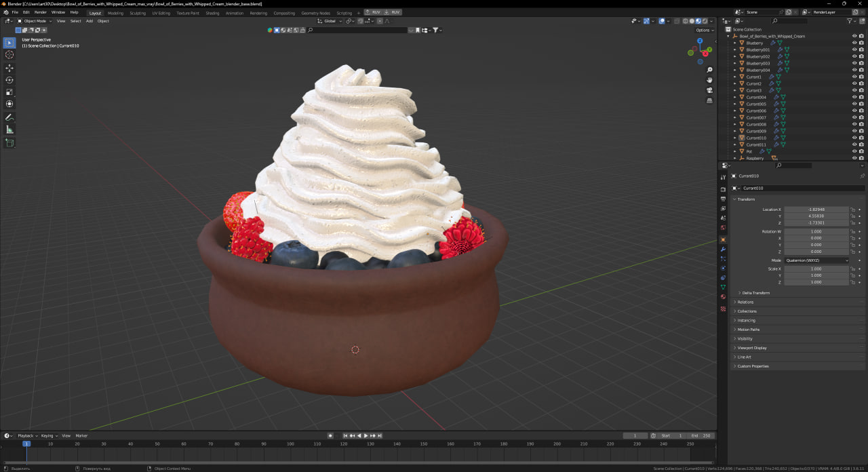Open the Object Data mesh properties tab
Screen dimensions: 868x472
pos(723,287)
